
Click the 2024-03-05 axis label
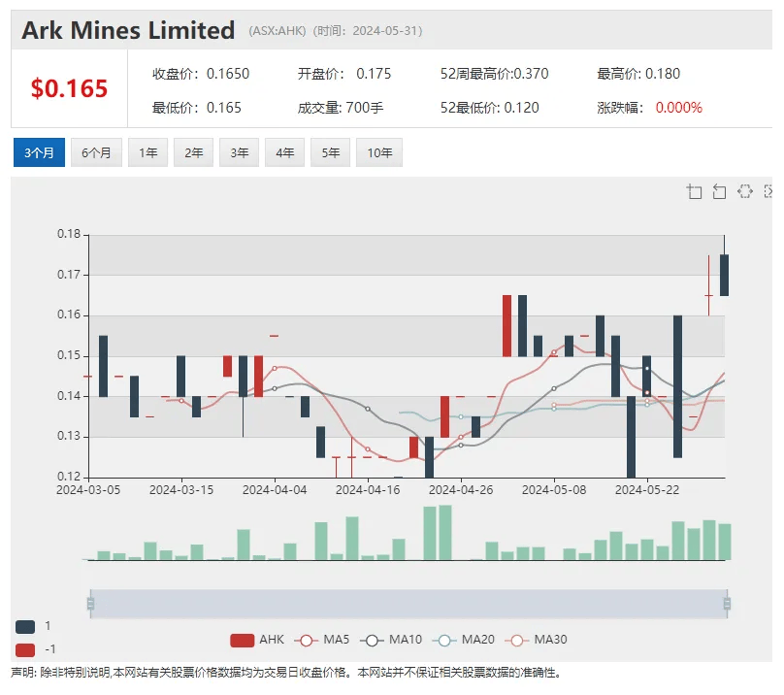click(88, 490)
